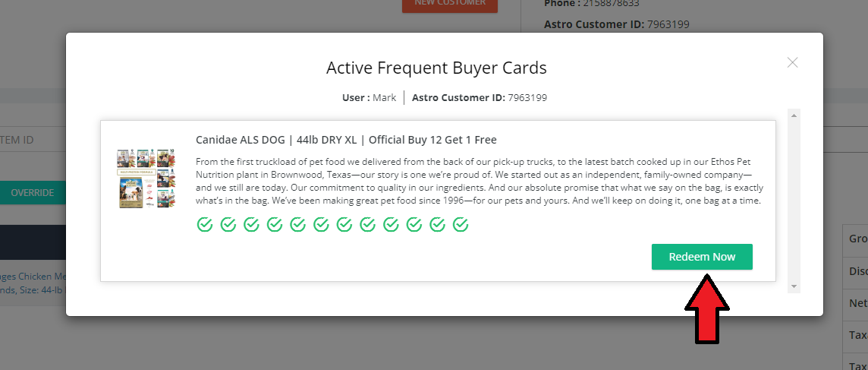Click the card list scrollbar up arrow

(x=794, y=115)
